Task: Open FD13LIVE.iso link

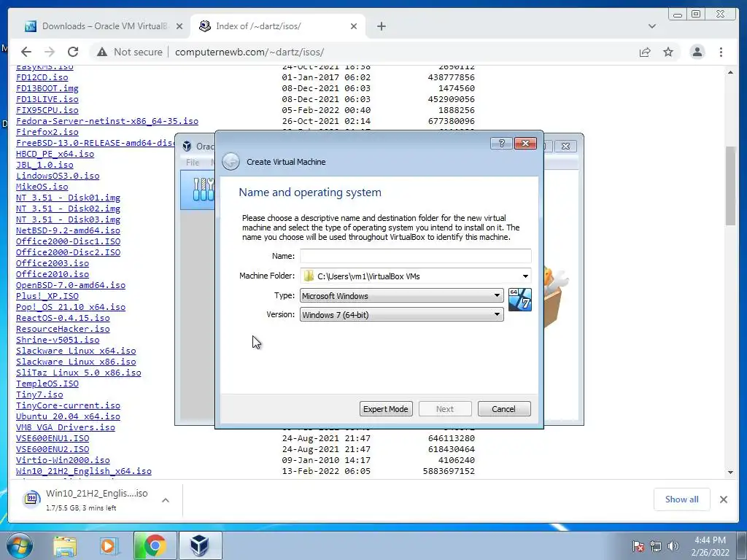Action: (47, 99)
